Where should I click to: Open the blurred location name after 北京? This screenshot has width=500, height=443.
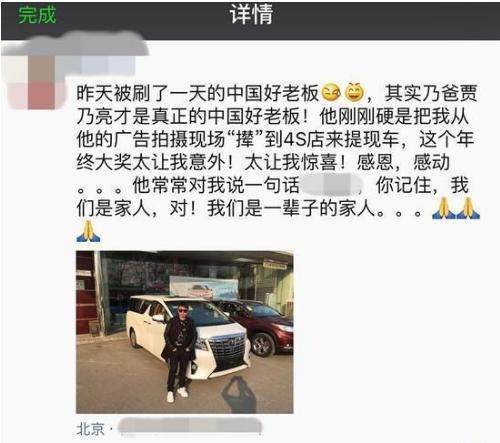[190, 427]
